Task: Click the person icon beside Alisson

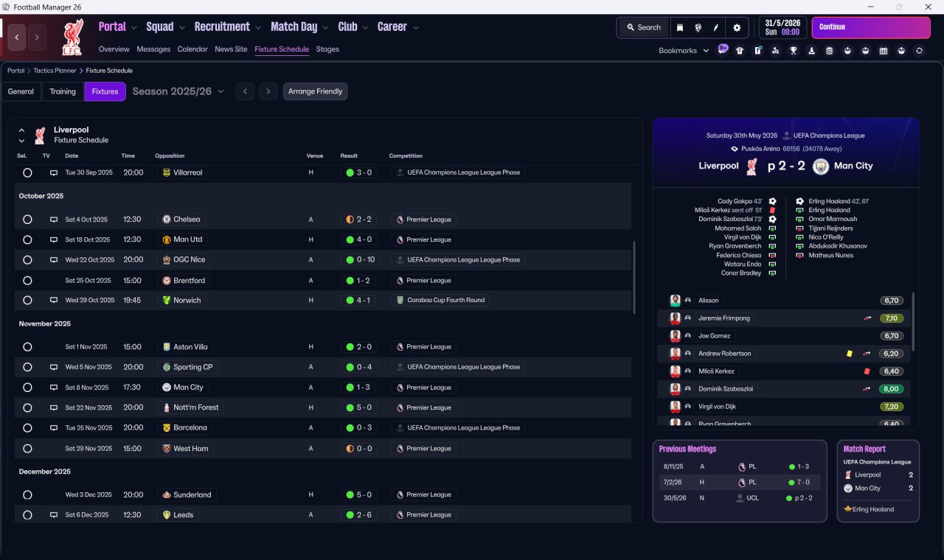Action: pyautogui.click(x=687, y=301)
